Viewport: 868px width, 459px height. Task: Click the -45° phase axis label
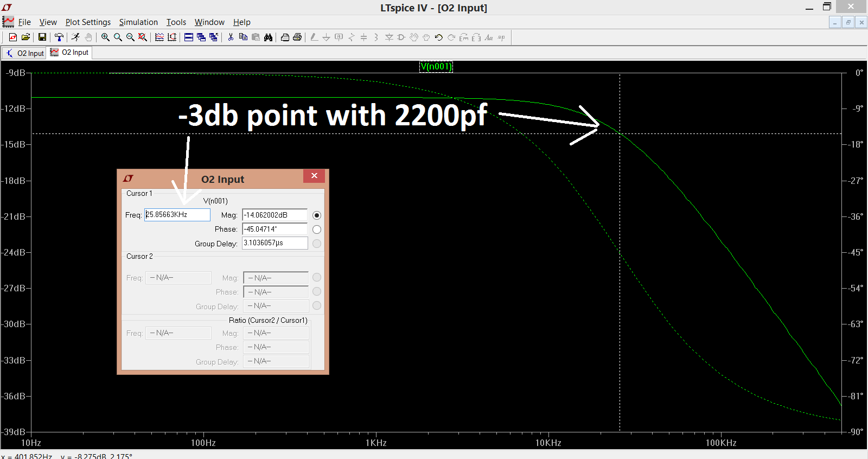(x=856, y=252)
